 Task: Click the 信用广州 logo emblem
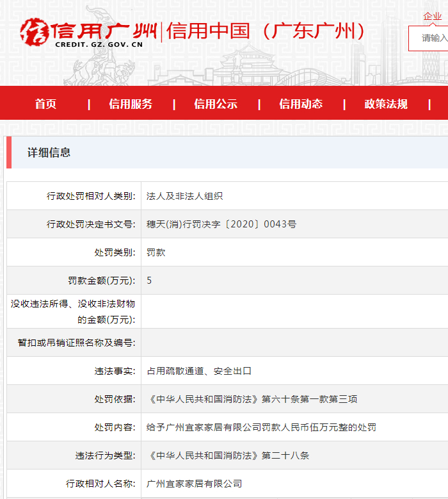[x=35, y=32]
